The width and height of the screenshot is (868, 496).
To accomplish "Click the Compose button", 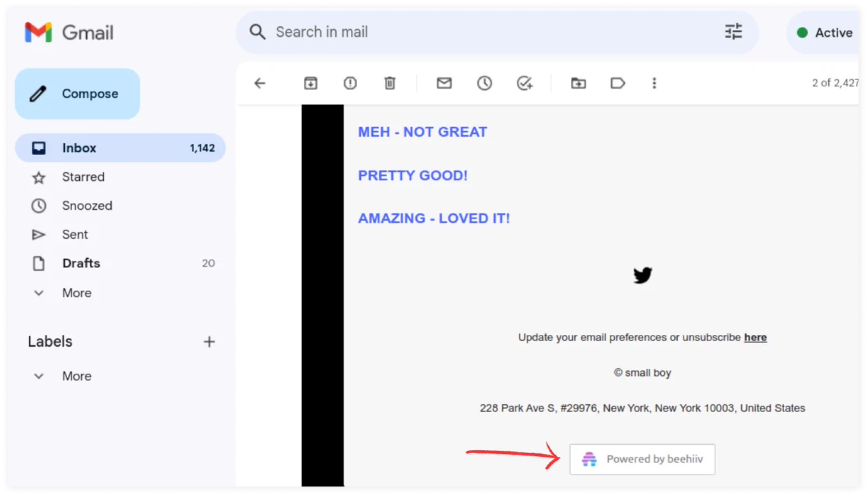I will tap(78, 94).
